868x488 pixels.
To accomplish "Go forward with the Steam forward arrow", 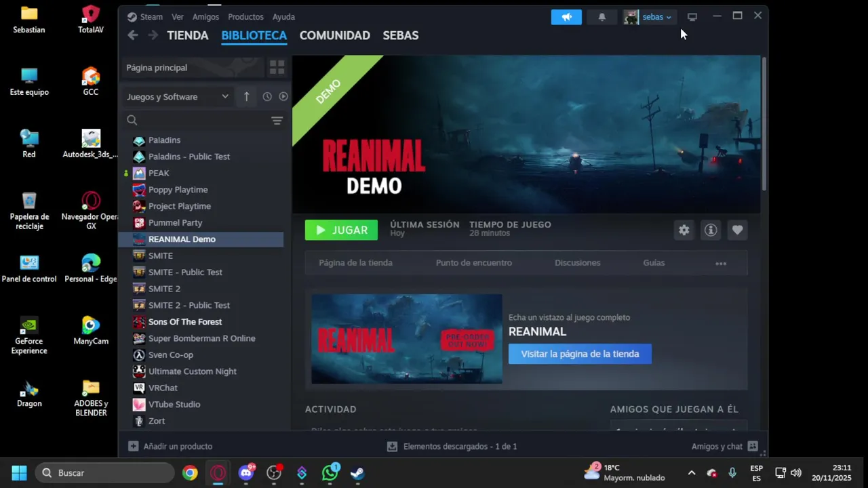I will (x=153, y=35).
